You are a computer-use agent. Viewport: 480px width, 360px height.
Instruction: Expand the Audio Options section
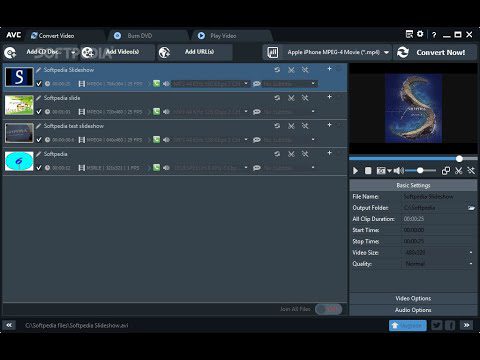[413, 310]
